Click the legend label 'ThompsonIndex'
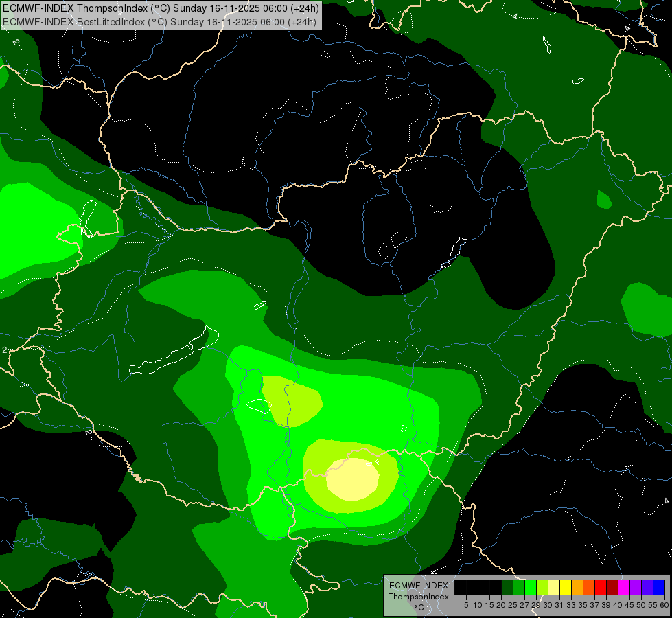The height and width of the screenshot is (618, 672). pyautogui.click(x=419, y=597)
